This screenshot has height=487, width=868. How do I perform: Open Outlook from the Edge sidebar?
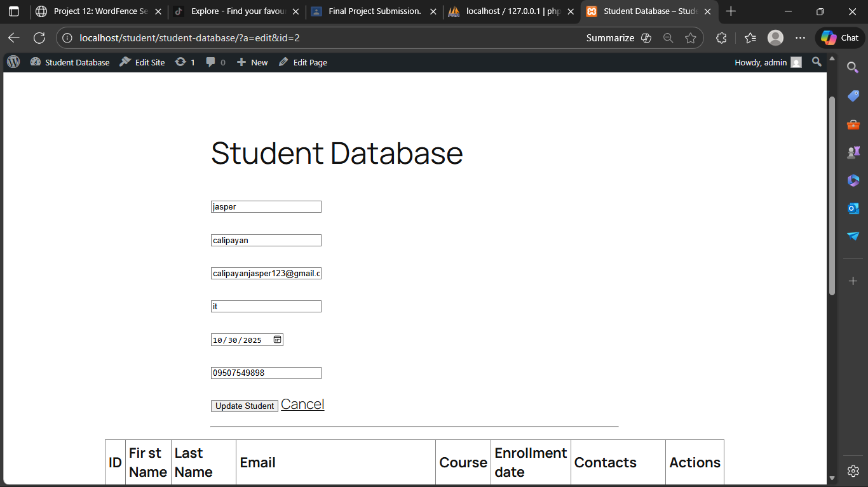852,208
